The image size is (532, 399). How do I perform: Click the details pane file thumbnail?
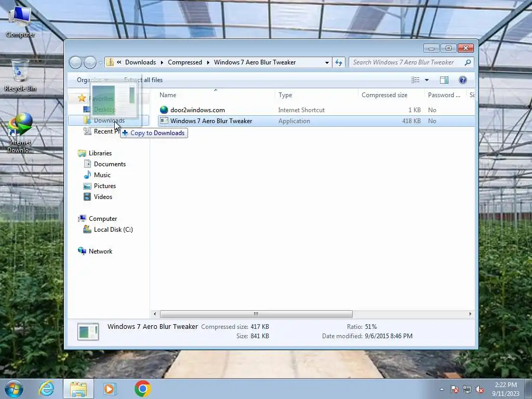(x=88, y=331)
